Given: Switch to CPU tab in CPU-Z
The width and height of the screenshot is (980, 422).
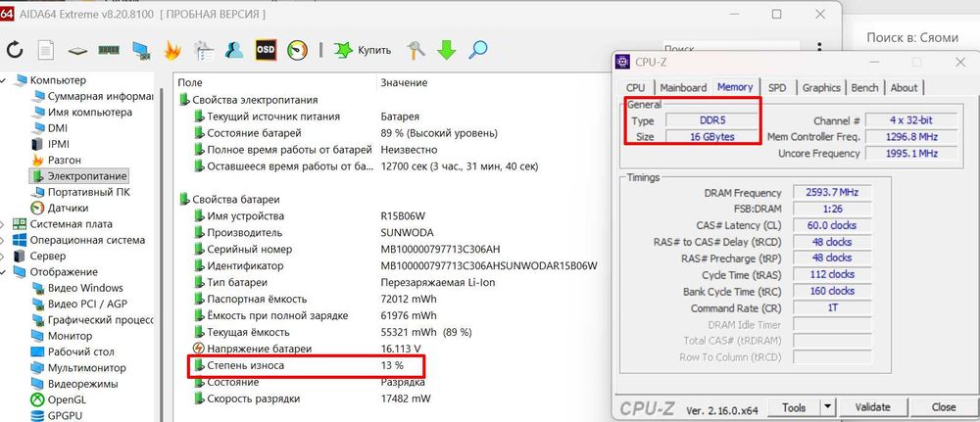Looking at the screenshot, I should (636, 88).
